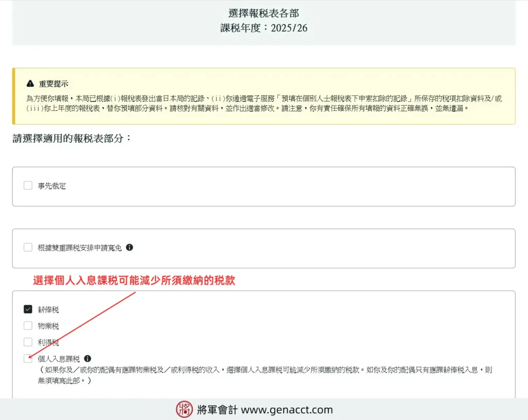The width and height of the screenshot is (528, 420).
Task: Open info icon beside 個人入息課稅
Action: pyautogui.click(x=88, y=358)
